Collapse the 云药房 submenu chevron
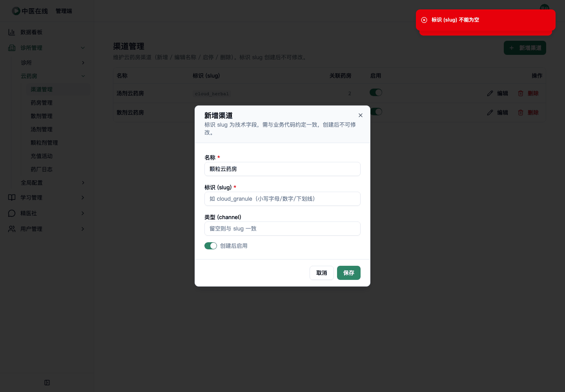Viewport: 565px width, 392px height. 83,76
